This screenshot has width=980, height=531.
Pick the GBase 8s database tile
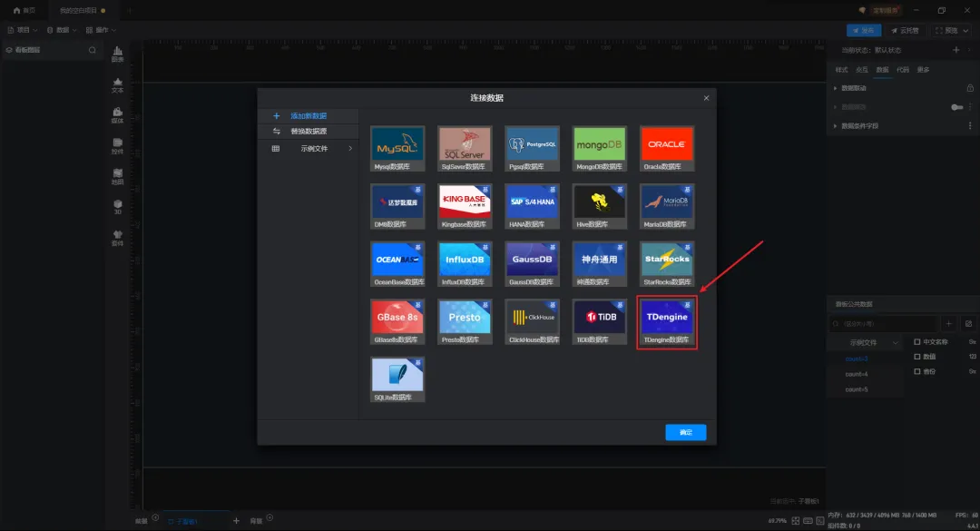point(397,321)
